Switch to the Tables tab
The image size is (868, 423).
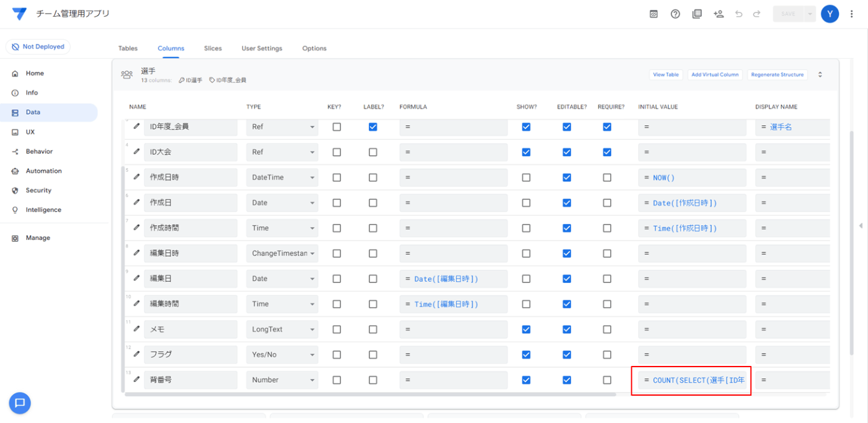128,48
